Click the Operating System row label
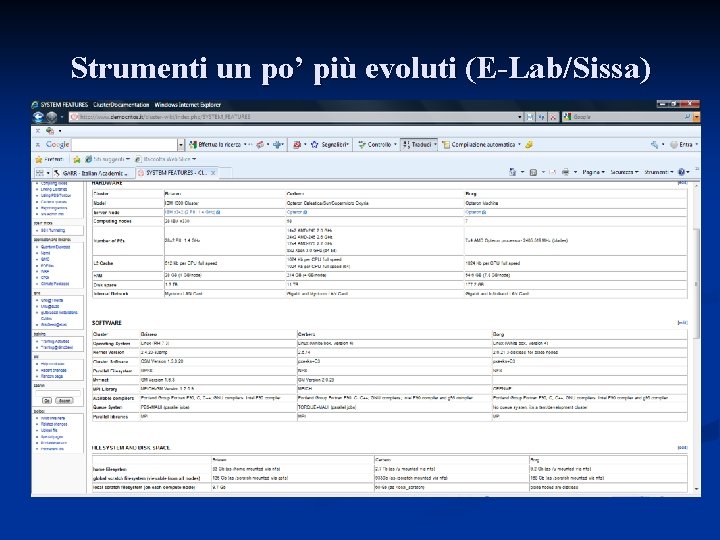 point(112,343)
